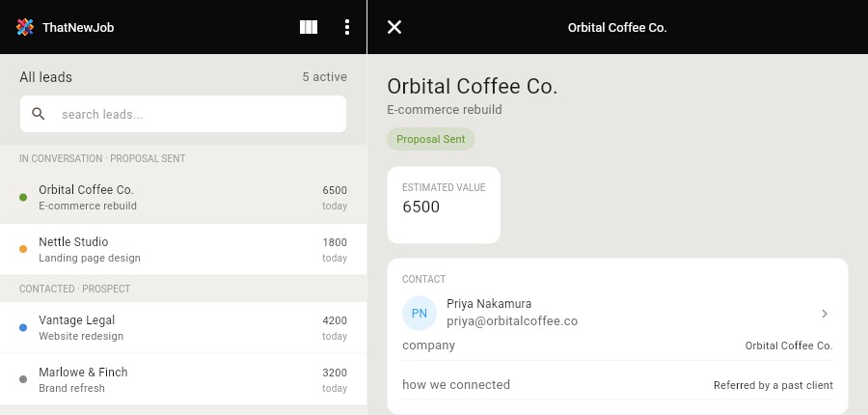This screenshot has width=868, height=415.
Task: Close the Orbital Coffee Co. detail panel
Action: (x=394, y=27)
